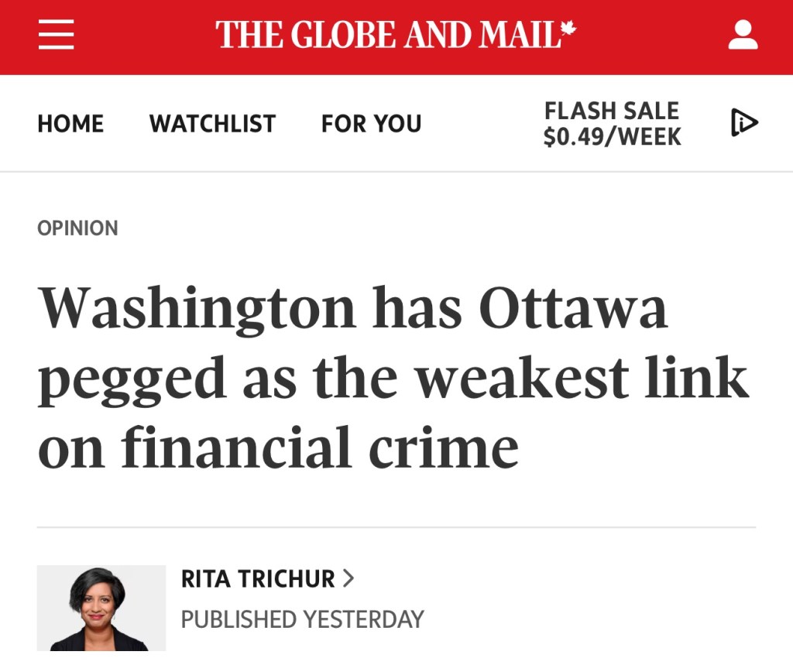Switch to the FOR YOU tab
This screenshot has height=672, width=793.
pyautogui.click(x=371, y=124)
